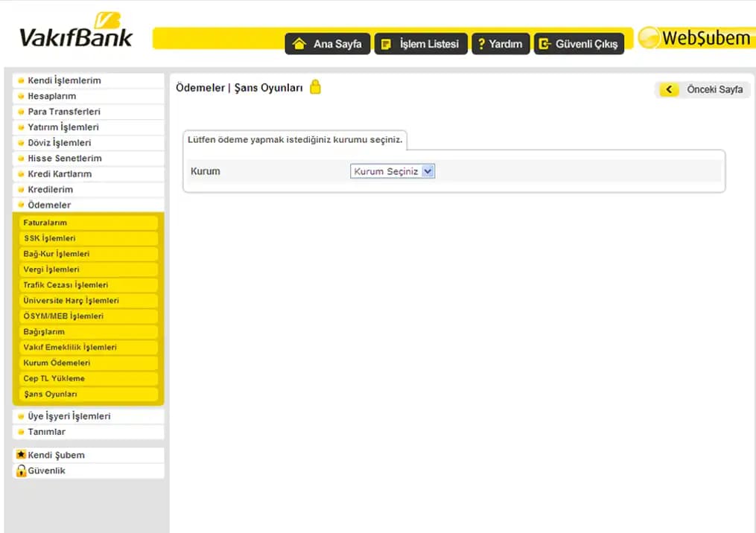Collapse the Ödemeler menu section
Image resolution: width=756 pixels, height=533 pixels.
click(49, 205)
